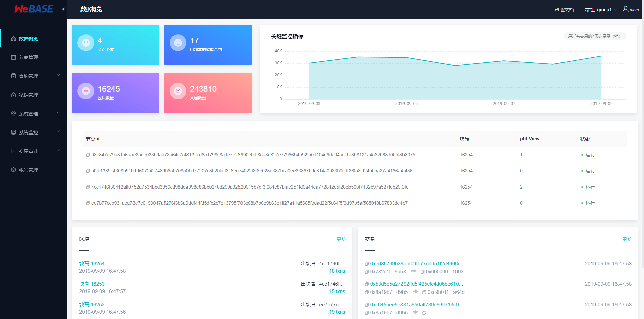Copy node ID starting with f42c1389

88,171
